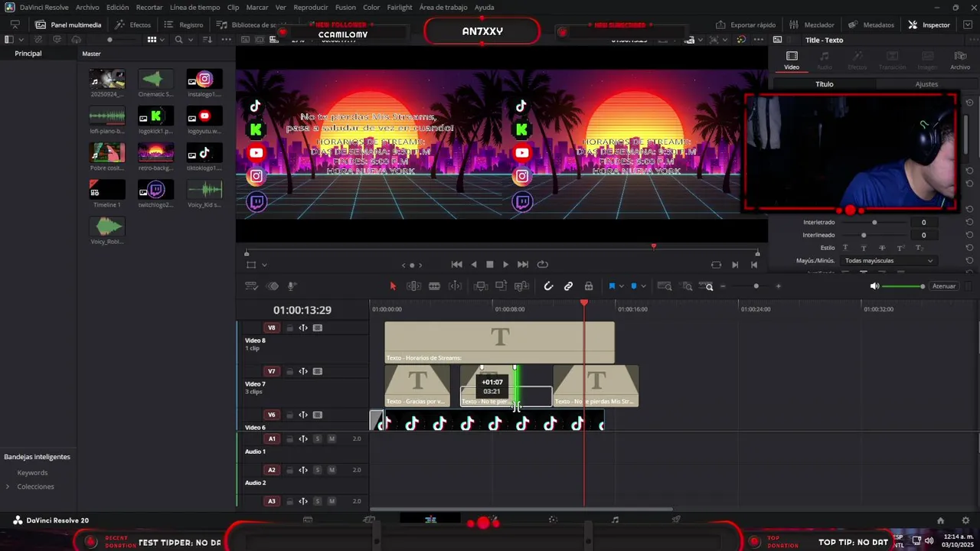Click the Insert clip icon
The image size is (980, 551).
click(x=481, y=286)
